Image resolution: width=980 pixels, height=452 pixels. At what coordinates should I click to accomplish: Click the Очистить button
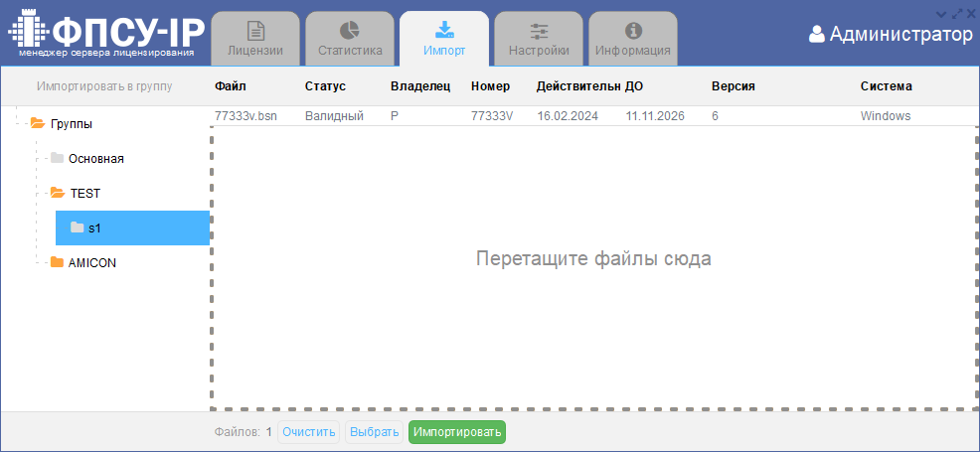308,432
